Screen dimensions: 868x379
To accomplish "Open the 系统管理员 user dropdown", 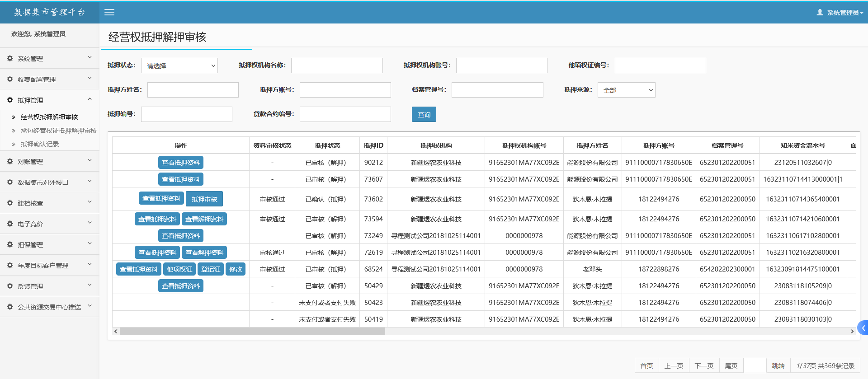I will click(x=845, y=13).
